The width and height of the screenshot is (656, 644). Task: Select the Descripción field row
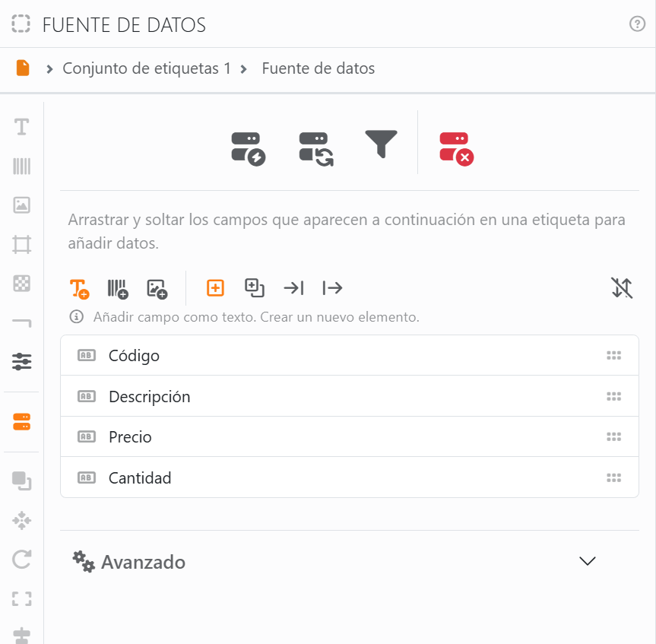pyautogui.click(x=350, y=396)
